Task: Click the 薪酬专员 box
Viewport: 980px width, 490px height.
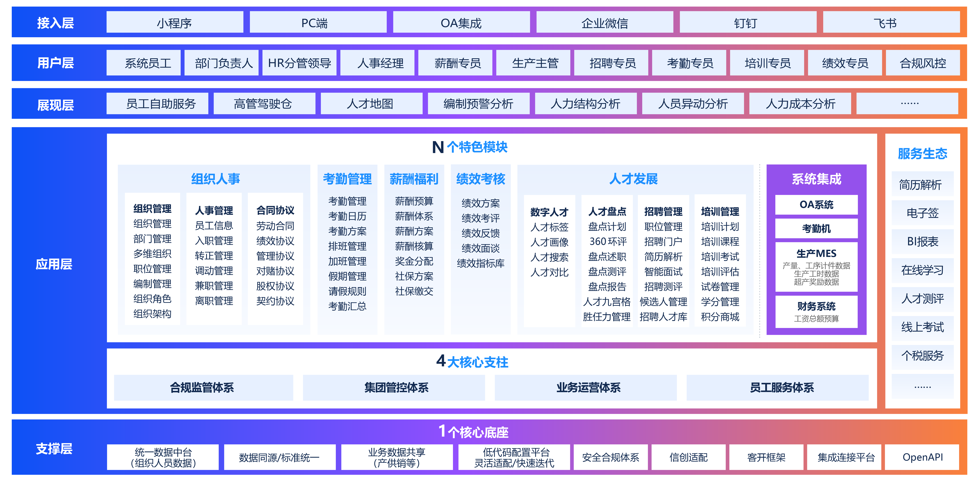Action: [455, 63]
